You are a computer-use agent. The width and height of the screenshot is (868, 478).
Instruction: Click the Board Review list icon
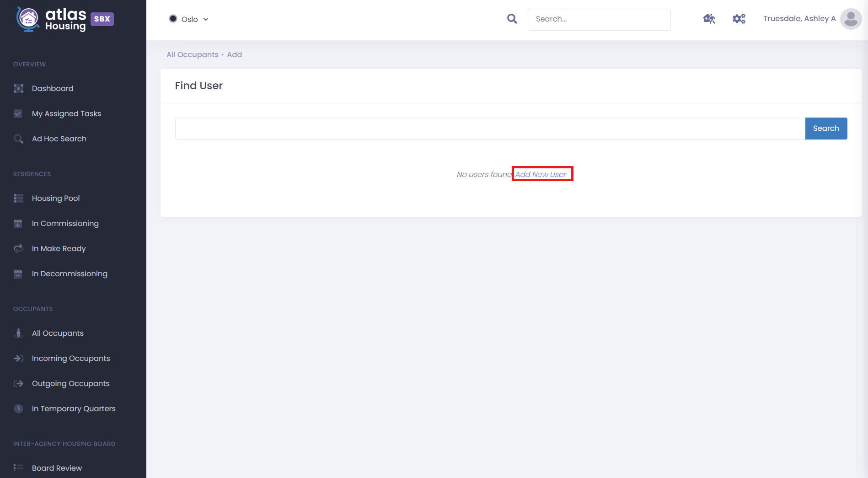18,467
